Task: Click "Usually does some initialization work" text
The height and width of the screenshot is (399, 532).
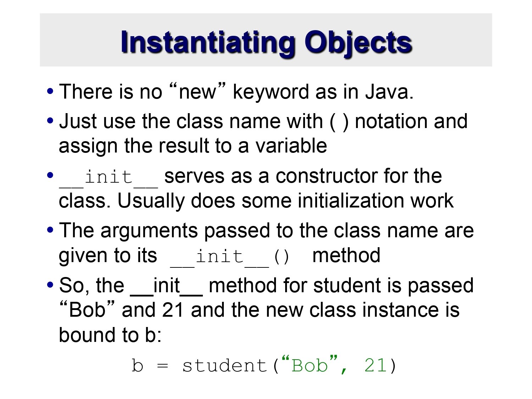Action: [x=286, y=201]
